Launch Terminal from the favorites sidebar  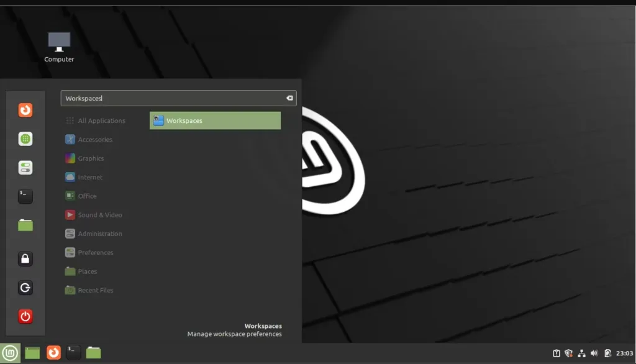click(25, 196)
